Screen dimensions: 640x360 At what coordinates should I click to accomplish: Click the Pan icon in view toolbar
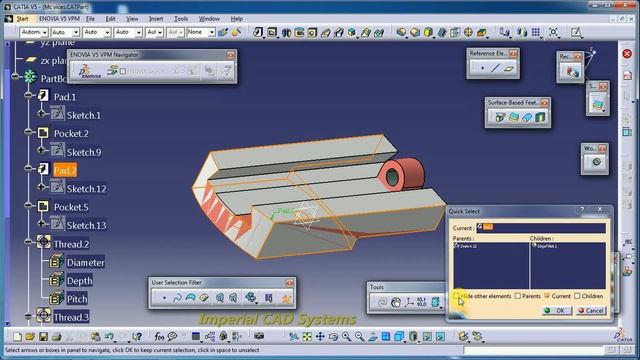(320, 336)
